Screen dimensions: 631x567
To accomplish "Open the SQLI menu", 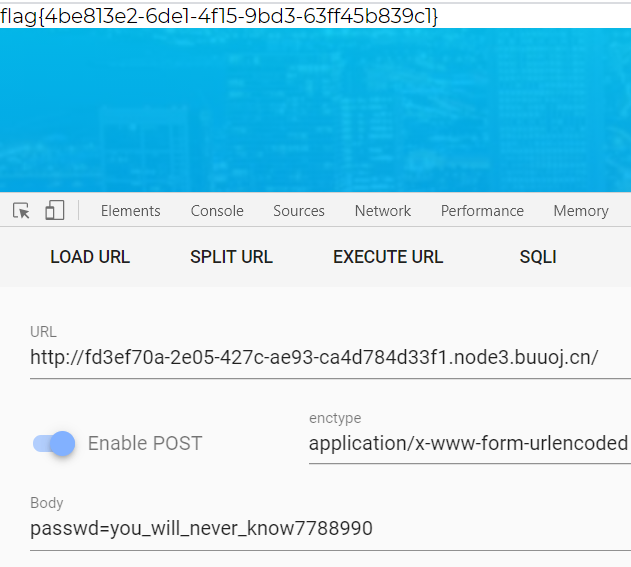I will 538,257.
